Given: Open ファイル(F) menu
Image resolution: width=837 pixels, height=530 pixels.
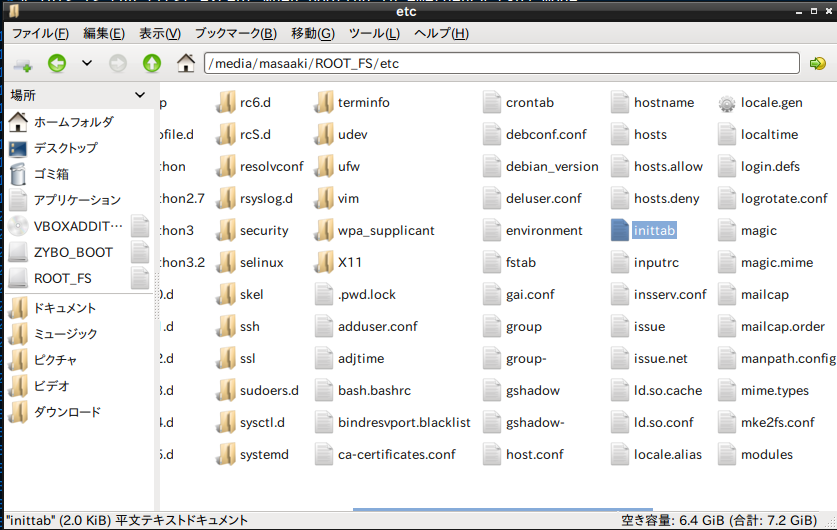Looking at the screenshot, I should (41, 34).
